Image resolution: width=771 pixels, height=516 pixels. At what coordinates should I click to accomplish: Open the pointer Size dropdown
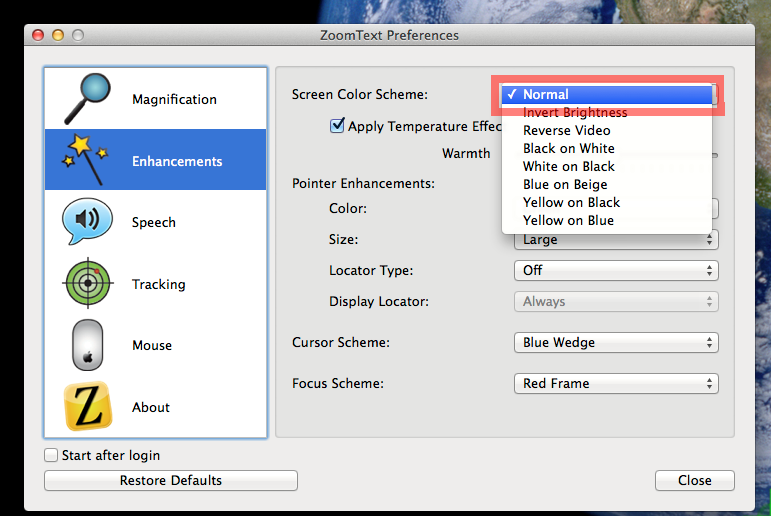coord(617,240)
